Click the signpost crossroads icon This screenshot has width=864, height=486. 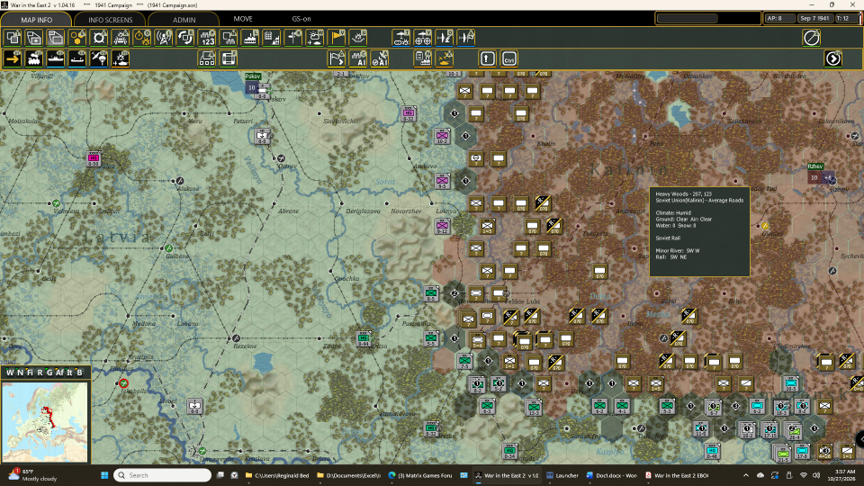[293, 38]
